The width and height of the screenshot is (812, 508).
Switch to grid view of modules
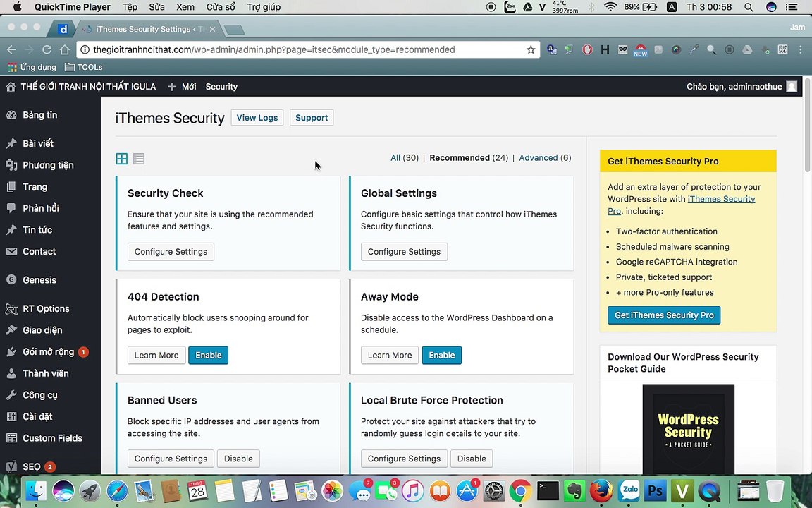pos(122,159)
